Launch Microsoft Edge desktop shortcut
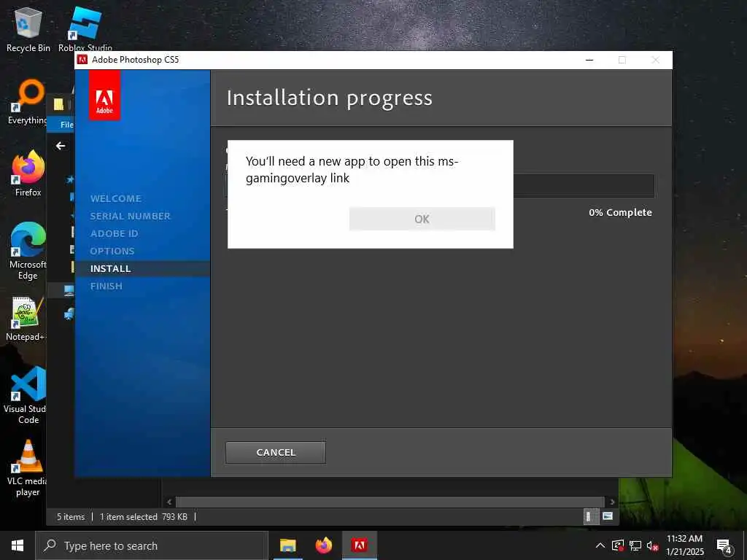Screen dimensions: 747x560 [28, 251]
